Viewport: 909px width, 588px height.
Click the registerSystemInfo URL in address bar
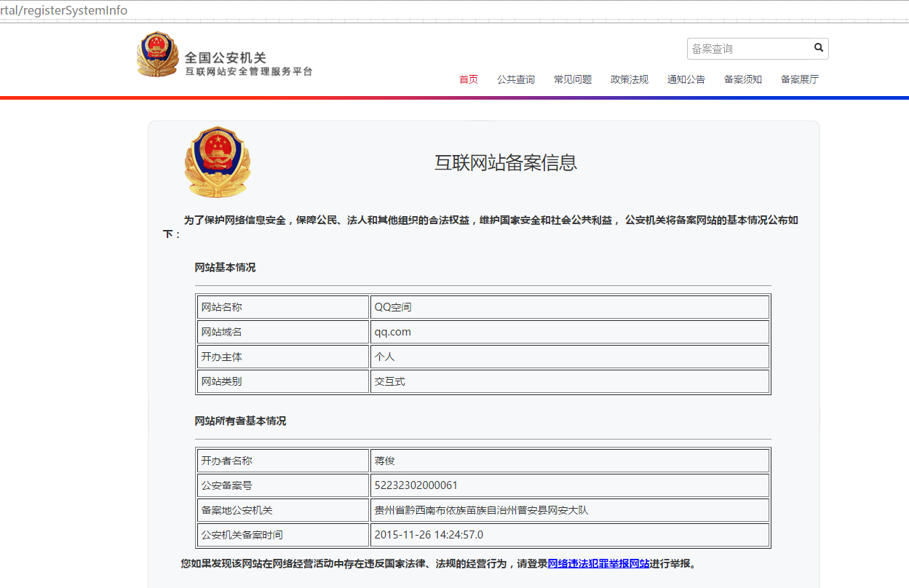(64, 10)
